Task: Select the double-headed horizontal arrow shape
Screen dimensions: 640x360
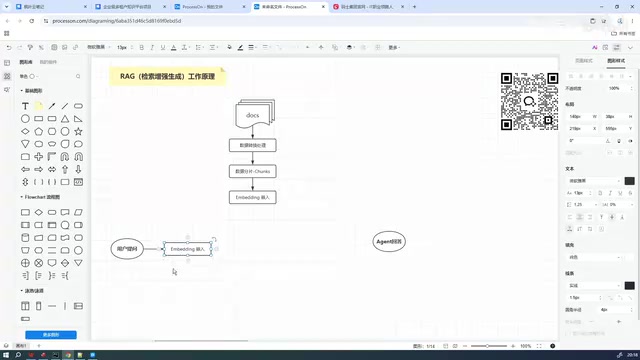Action: click(52, 169)
